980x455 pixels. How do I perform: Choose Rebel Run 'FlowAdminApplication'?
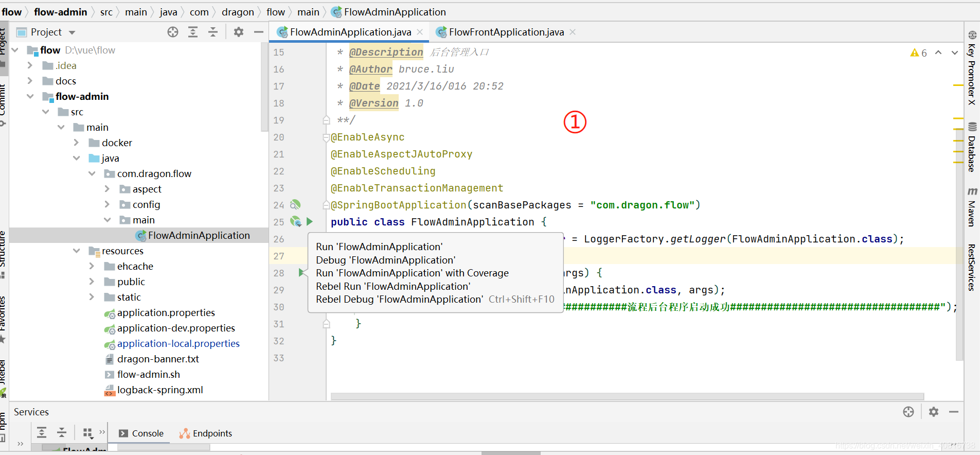pyautogui.click(x=393, y=286)
